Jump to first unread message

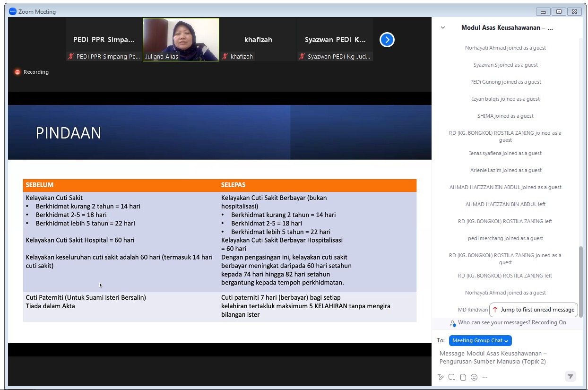click(533, 310)
